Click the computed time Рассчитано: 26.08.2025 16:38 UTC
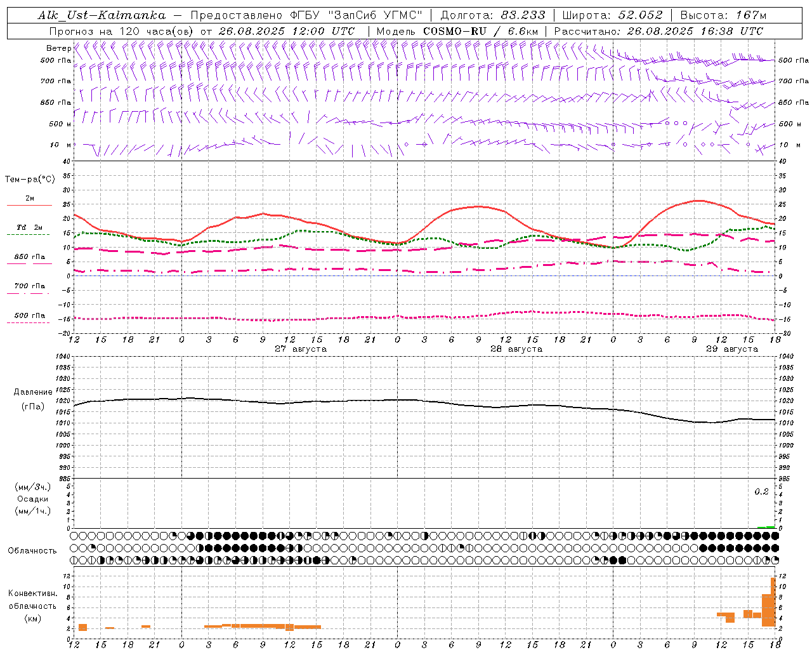Screen dimensions: 812x650 [x=658, y=31]
